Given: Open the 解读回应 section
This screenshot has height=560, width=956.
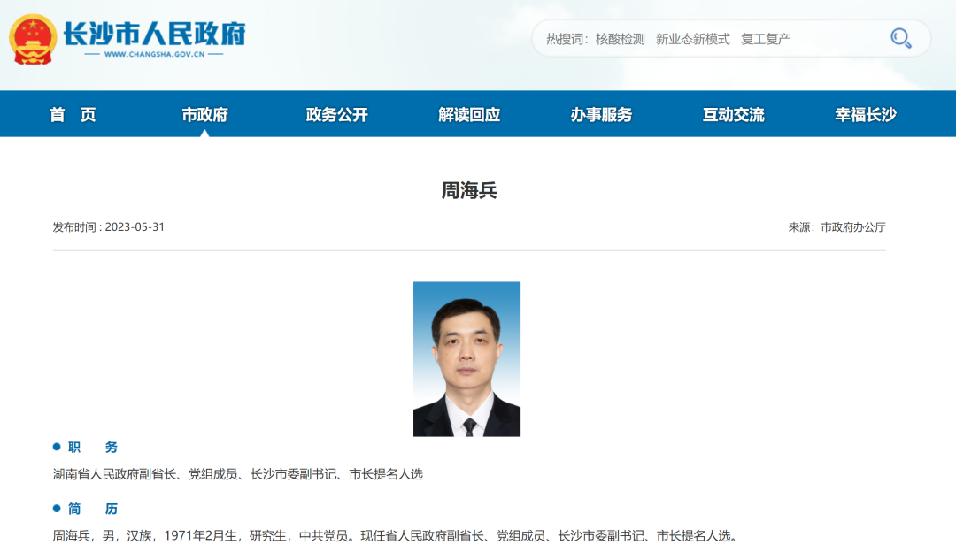Looking at the screenshot, I should click(469, 114).
